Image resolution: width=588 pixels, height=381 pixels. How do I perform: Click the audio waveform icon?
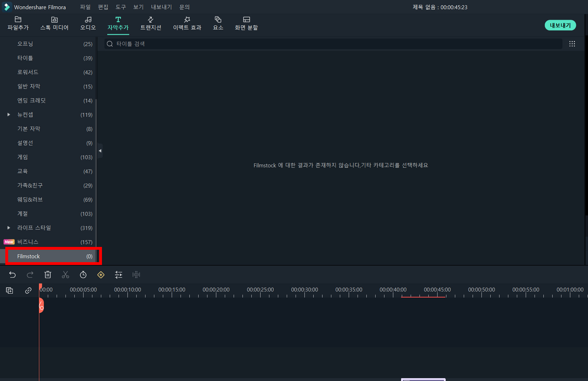pos(136,275)
